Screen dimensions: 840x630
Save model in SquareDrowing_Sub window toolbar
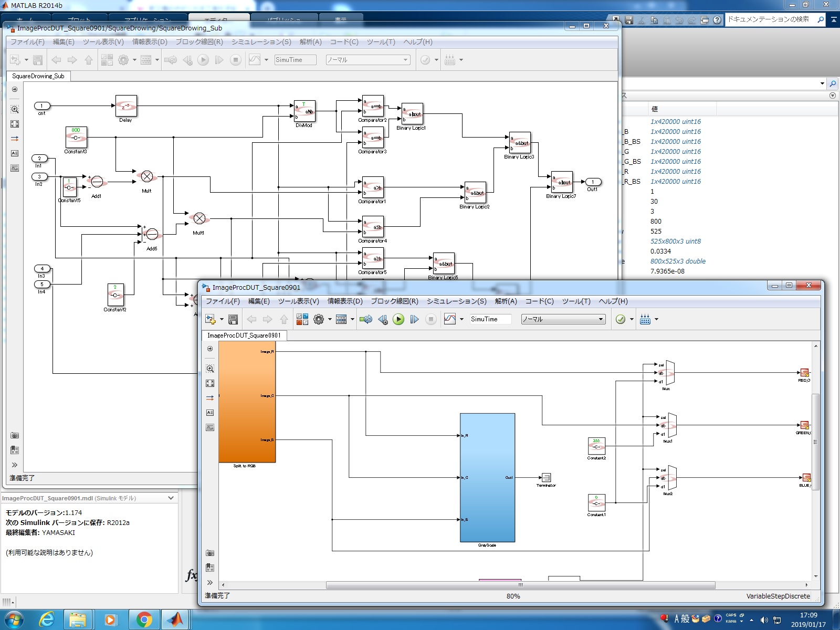(38, 60)
